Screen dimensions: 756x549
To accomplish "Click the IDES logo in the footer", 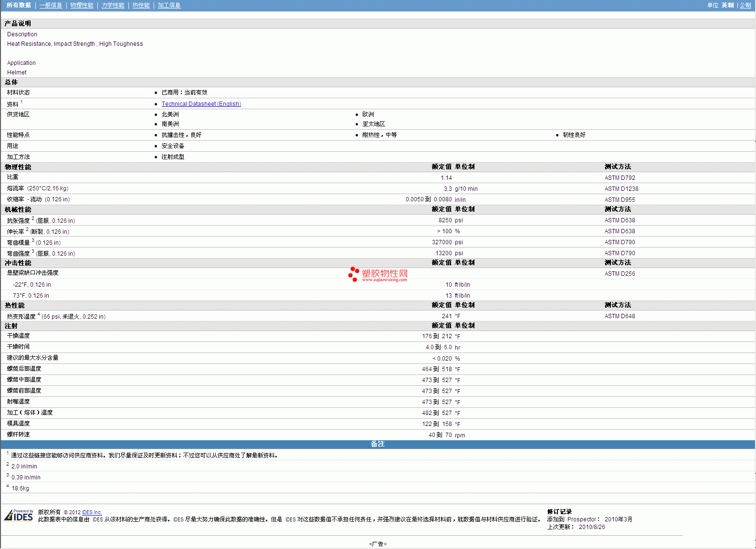I will click(19, 516).
